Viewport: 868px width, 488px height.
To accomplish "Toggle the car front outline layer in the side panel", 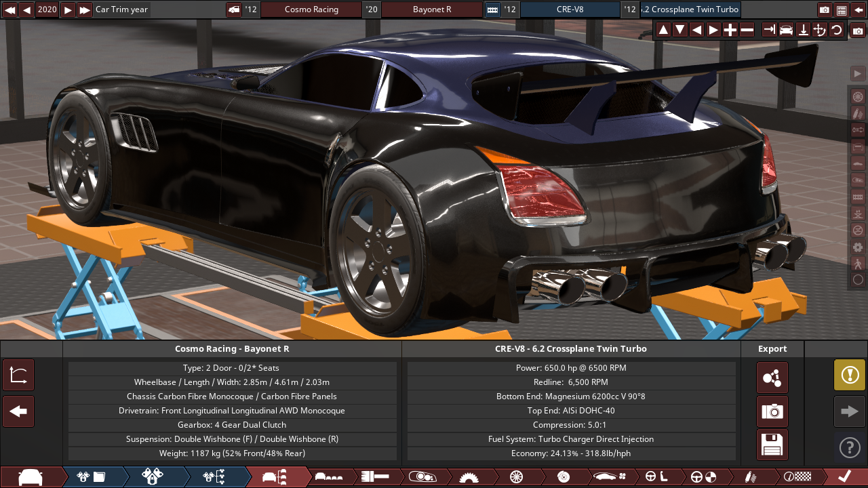I will click(858, 146).
